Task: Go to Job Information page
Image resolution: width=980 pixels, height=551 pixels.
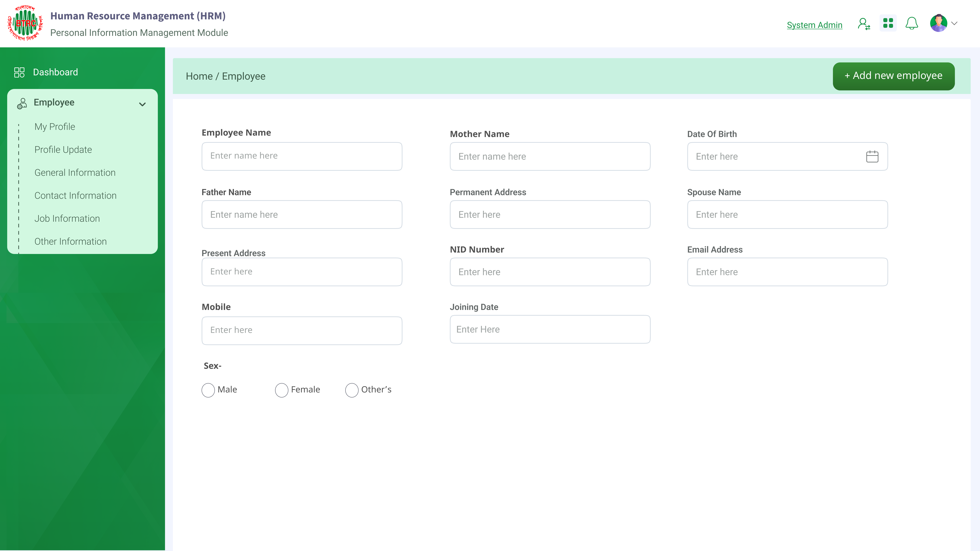Action: tap(67, 219)
